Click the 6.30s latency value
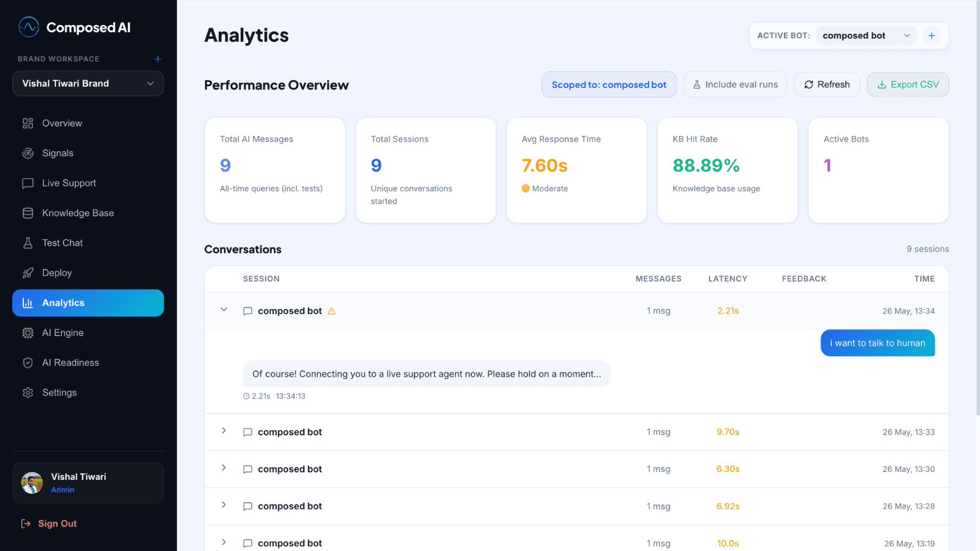 click(x=728, y=469)
